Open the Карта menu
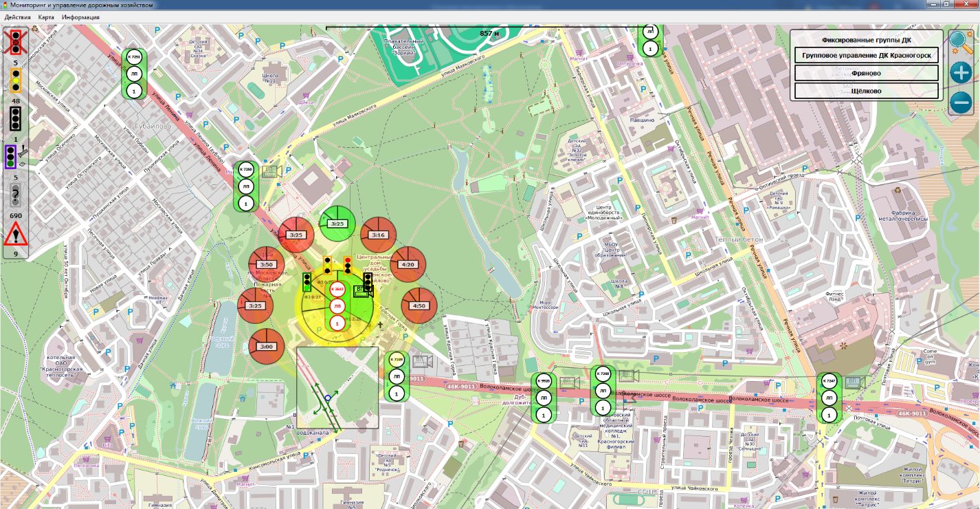This screenshot has width=980, height=509. (x=46, y=17)
